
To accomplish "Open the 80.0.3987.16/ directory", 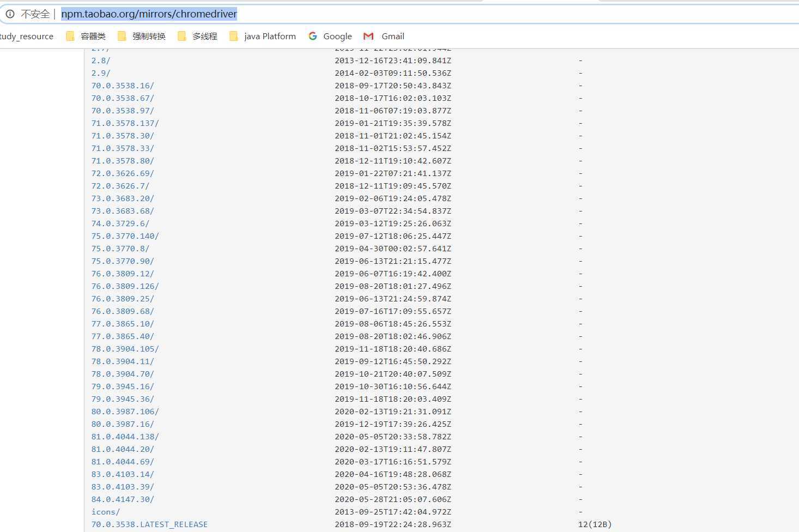I will coord(123,424).
